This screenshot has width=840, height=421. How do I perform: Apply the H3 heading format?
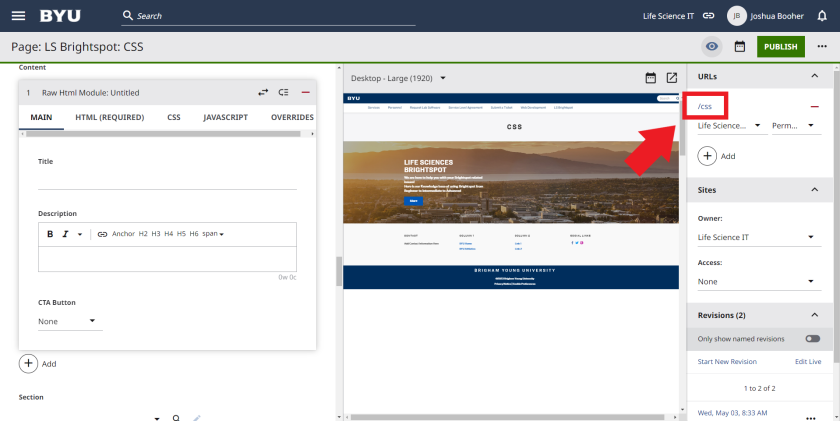156,234
